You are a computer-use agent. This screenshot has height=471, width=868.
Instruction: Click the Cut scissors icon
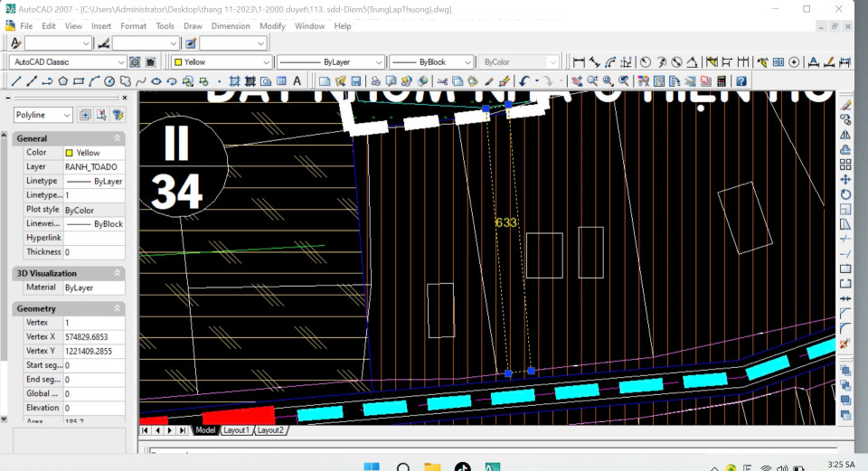(442, 81)
